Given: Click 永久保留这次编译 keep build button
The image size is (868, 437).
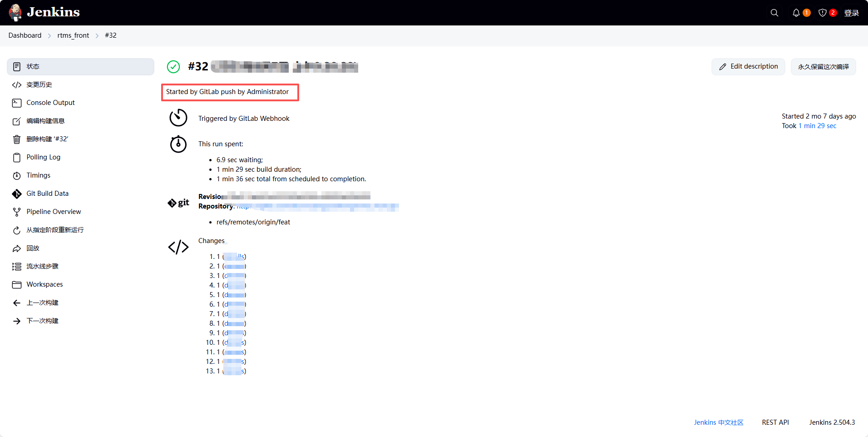Looking at the screenshot, I should (x=823, y=67).
